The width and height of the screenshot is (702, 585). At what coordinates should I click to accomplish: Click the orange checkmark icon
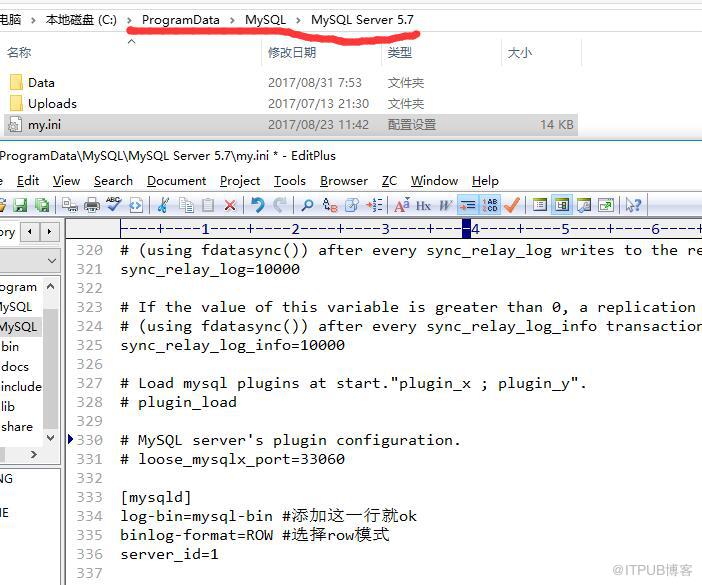512,205
